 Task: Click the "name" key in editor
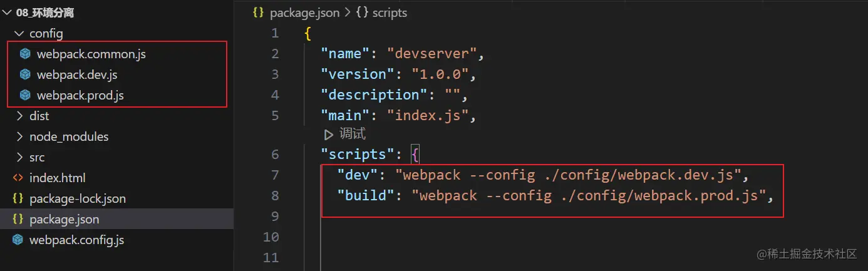[345, 54]
